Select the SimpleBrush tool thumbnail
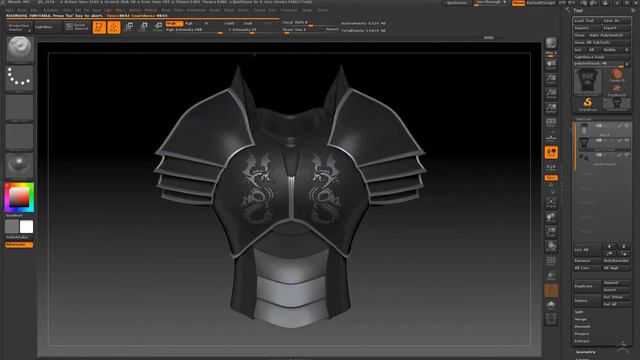Viewport: 640px width, 360px height. [587, 104]
